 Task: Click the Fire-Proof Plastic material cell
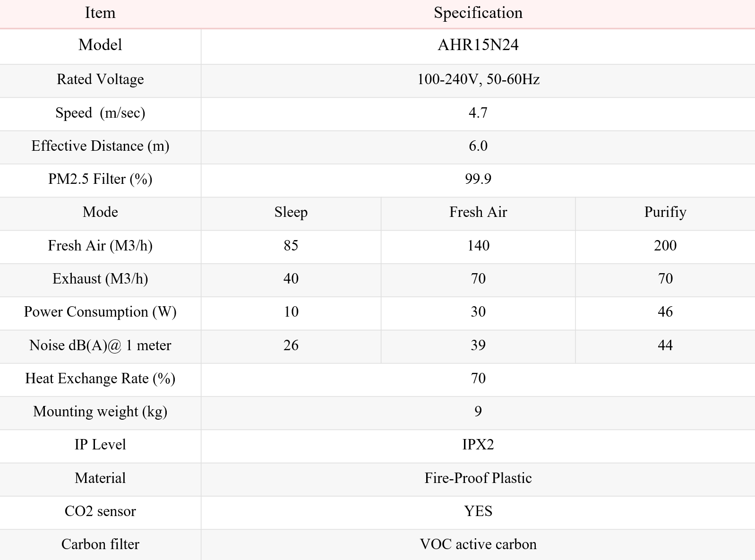478,478
